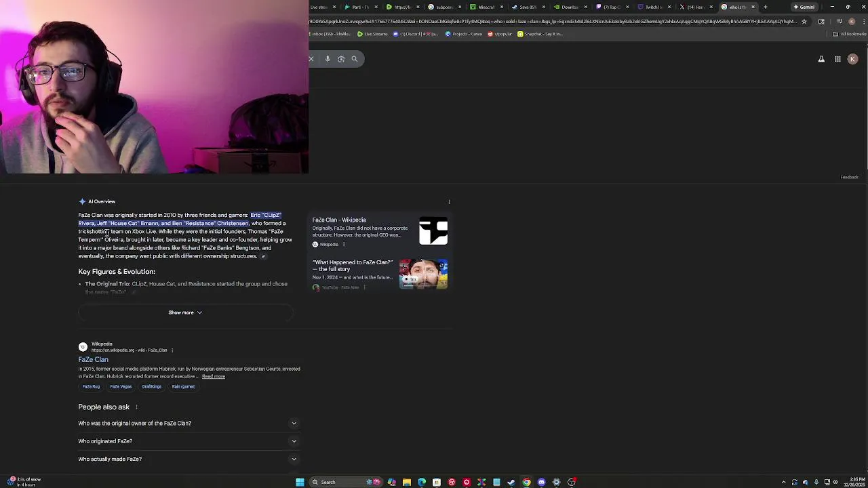The height and width of the screenshot is (488, 868).
Task: Open the Snapchat bookmark
Action: [540, 34]
